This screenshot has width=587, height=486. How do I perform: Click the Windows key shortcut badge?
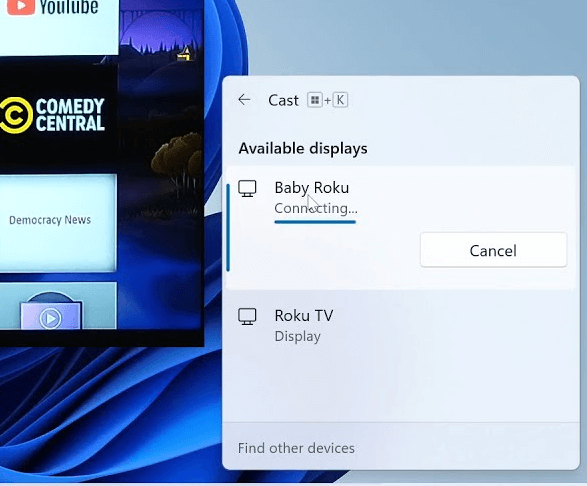coord(315,100)
